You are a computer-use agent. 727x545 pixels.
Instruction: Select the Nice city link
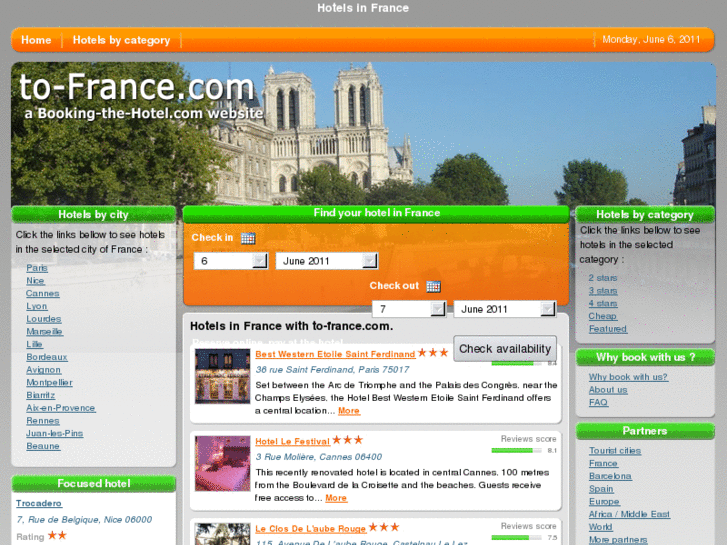pos(35,281)
